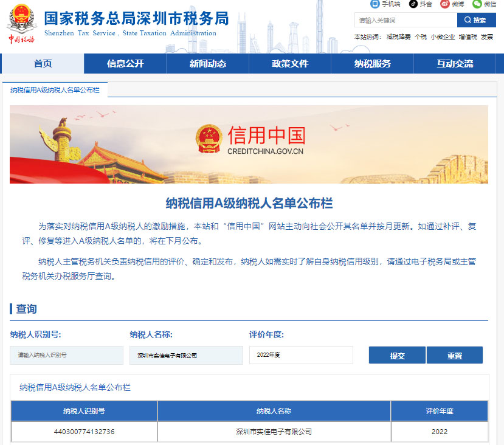Open 纳税服务 navigation item
504x445 pixels.
tap(372, 64)
